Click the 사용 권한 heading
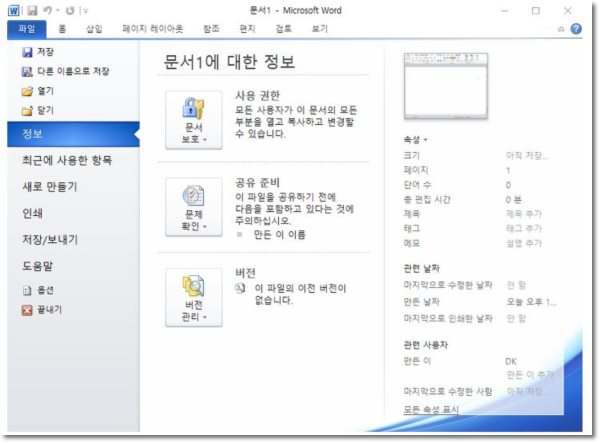 pyautogui.click(x=258, y=96)
